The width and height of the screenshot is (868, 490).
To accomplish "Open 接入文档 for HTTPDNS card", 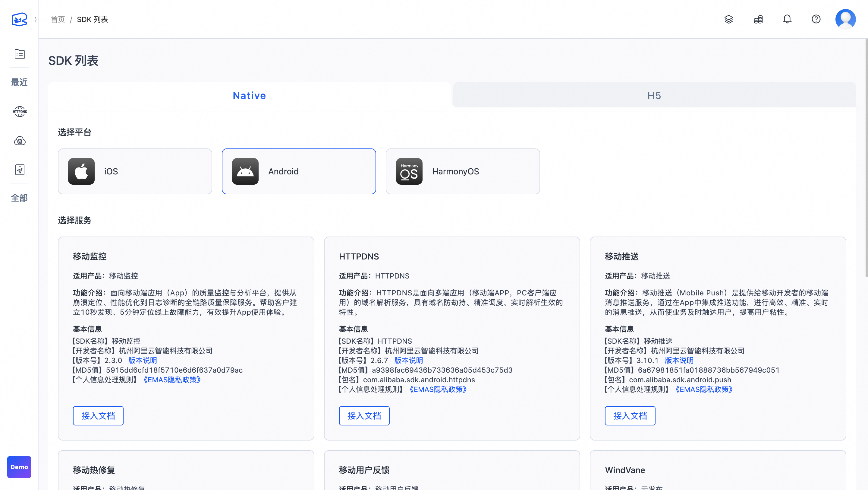I will [364, 415].
